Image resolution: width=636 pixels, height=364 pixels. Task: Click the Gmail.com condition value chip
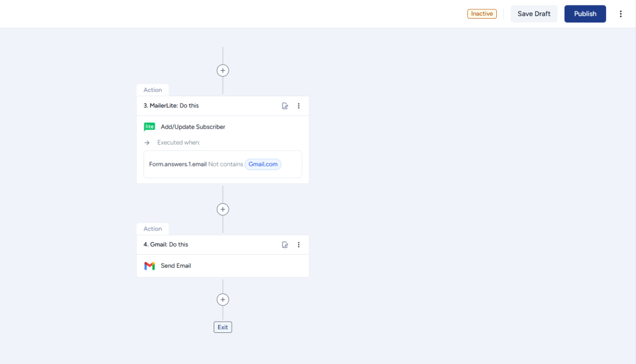point(263,164)
